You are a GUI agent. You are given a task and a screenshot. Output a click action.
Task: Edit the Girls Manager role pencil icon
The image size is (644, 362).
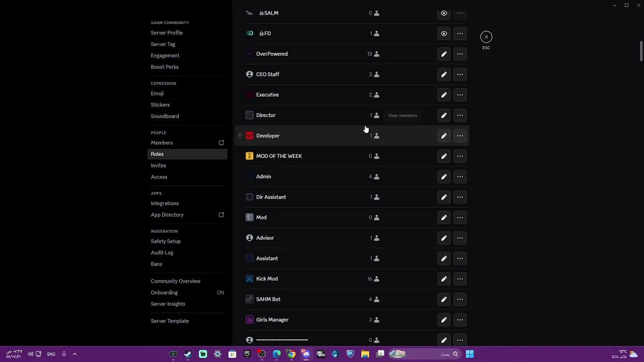tap(444, 320)
